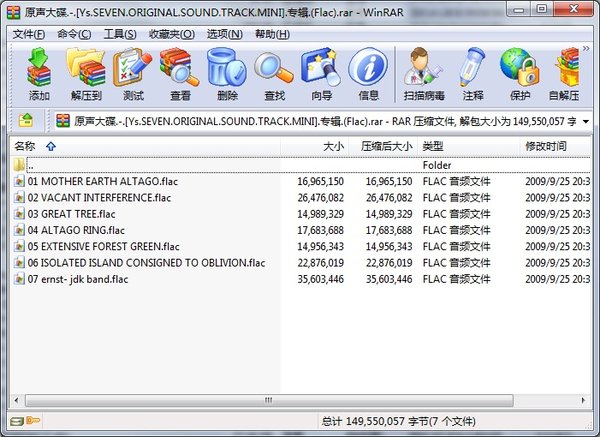Viewport: 600px width, 437px height.
Task: Select 04 ALTAGO RING.flac
Action: [76, 230]
